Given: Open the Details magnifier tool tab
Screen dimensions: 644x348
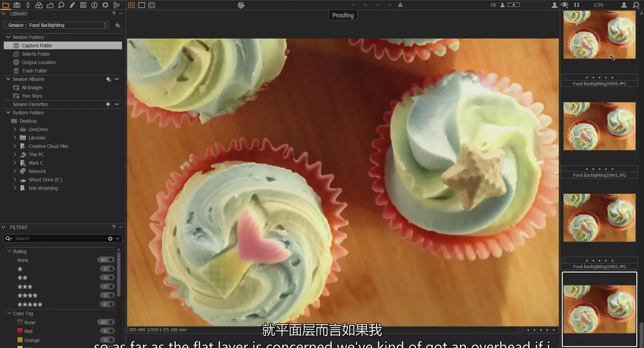Looking at the screenshot, I should pyautogui.click(x=61, y=5).
